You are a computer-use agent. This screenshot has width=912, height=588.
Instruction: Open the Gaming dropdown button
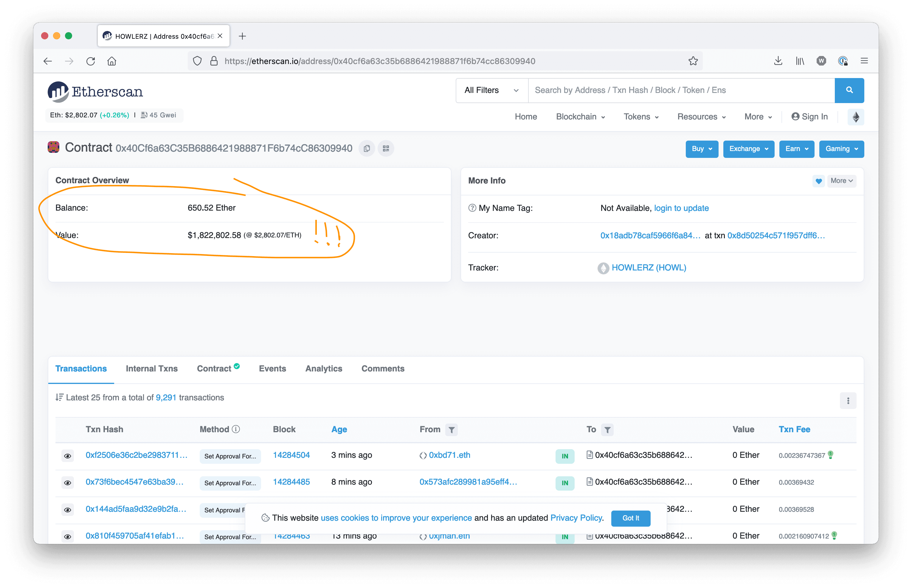coord(841,149)
